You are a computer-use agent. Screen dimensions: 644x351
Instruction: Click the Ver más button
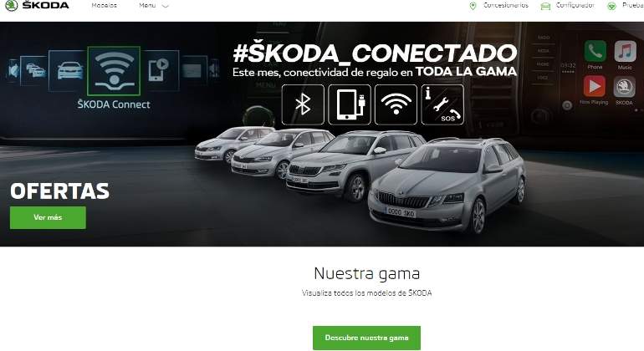(x=48, y=217)
